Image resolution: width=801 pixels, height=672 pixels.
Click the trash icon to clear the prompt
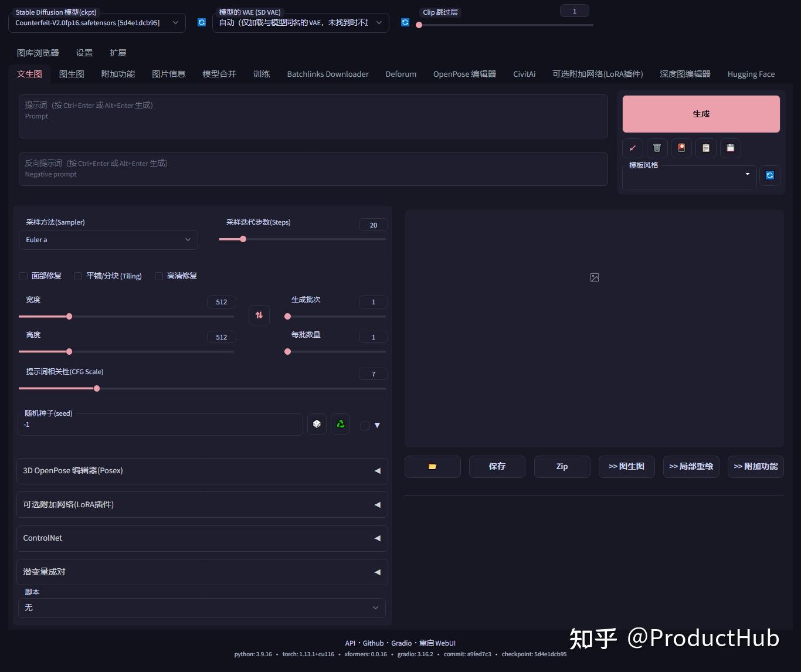tap(657, 148)
